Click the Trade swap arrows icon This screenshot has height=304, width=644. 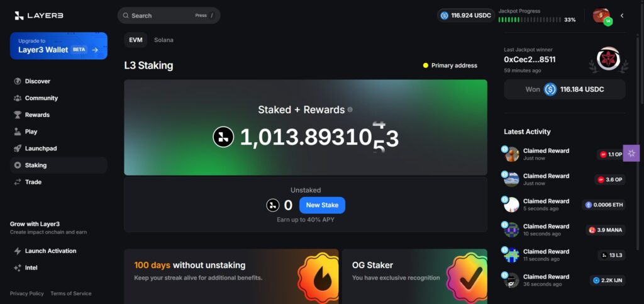[17, 182]
